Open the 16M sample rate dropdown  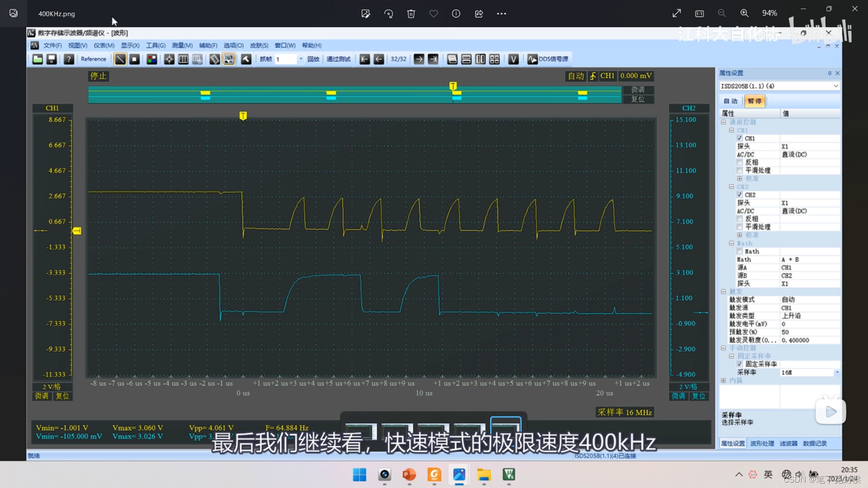click(x=837, y=372)
